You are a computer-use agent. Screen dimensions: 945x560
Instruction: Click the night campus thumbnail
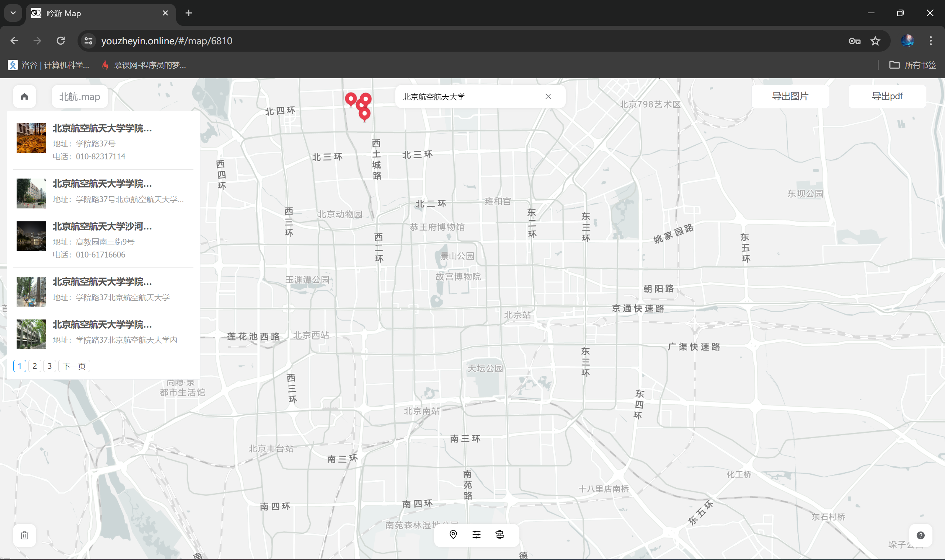click(31, 236)
